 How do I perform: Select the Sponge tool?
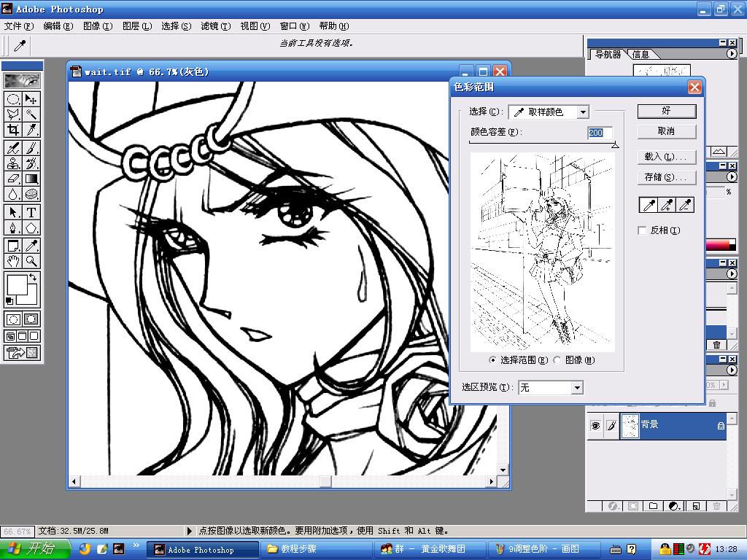pos(31,194)
